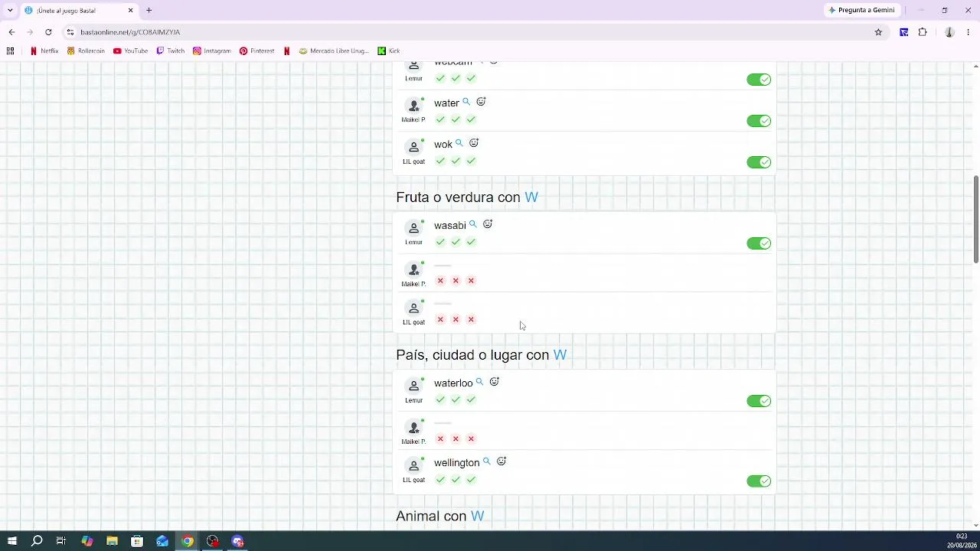Look up wasabi with its magnifier icon
The width and height of the screenshot is (980, 551).
click(x=472, y=224)
